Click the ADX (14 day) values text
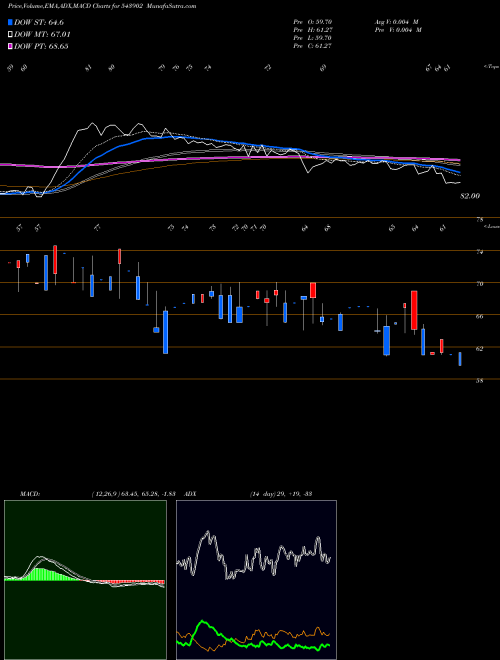This screenshot has width=500, height=660. coord(280,493)
